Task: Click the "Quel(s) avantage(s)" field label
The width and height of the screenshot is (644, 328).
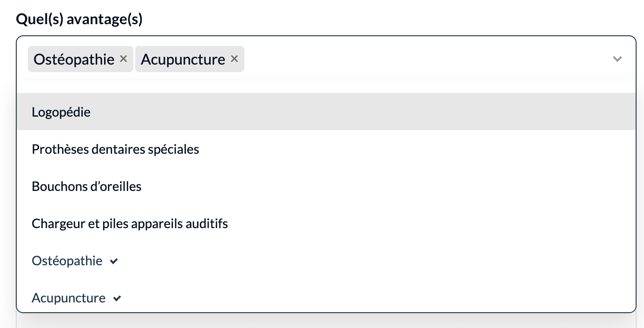Action: tap(79, 20)
